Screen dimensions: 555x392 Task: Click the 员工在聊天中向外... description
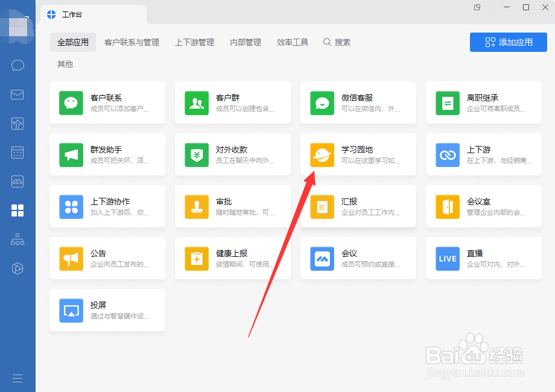[x=245, y=160]
